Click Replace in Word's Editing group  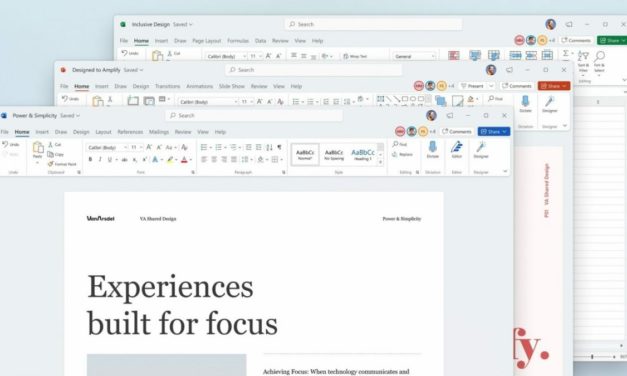click(402, 154)
